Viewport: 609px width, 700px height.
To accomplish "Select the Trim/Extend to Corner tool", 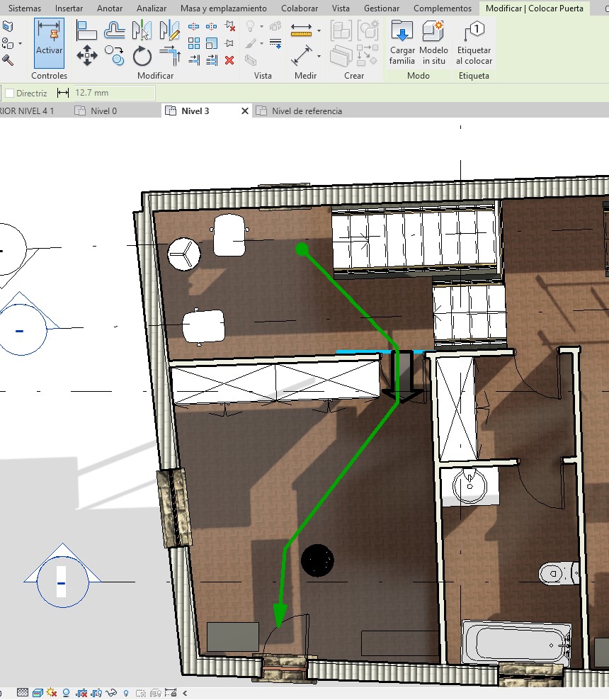I will point(170,55).
